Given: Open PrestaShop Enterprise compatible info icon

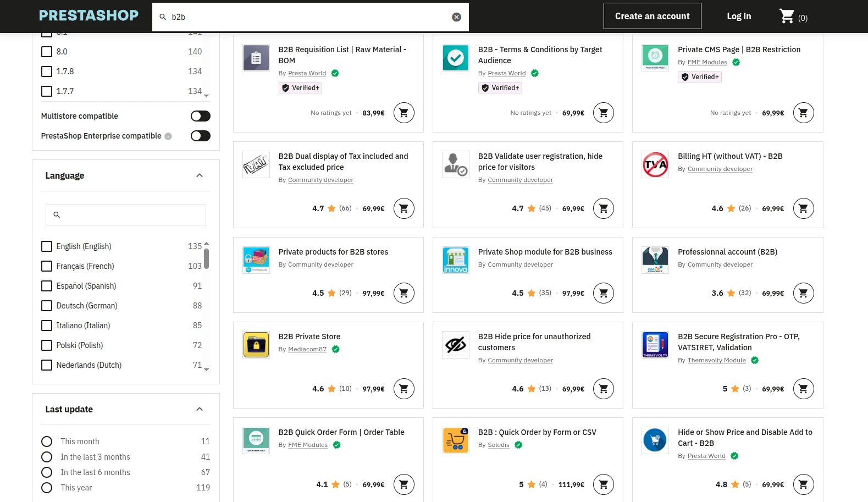Looking at the screenshot, I should click(x=168, y=136).
